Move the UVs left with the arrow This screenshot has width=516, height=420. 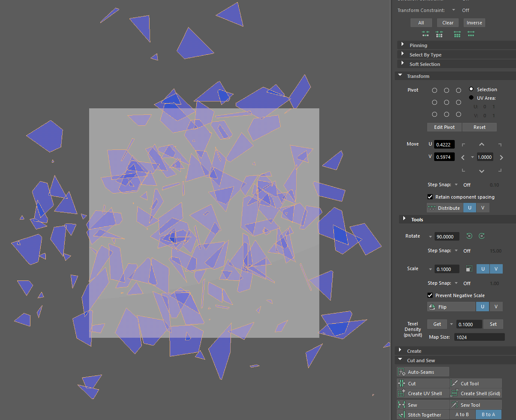pos(463,157)
